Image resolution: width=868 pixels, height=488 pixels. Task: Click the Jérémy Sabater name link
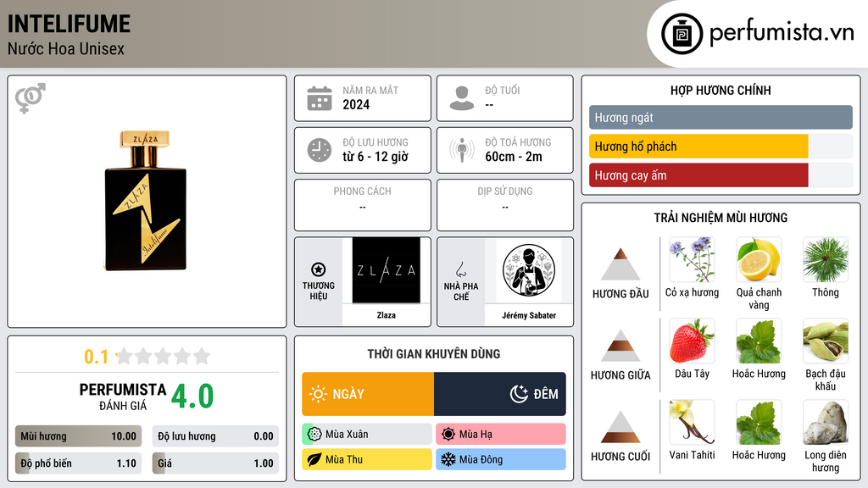[529, 315]
